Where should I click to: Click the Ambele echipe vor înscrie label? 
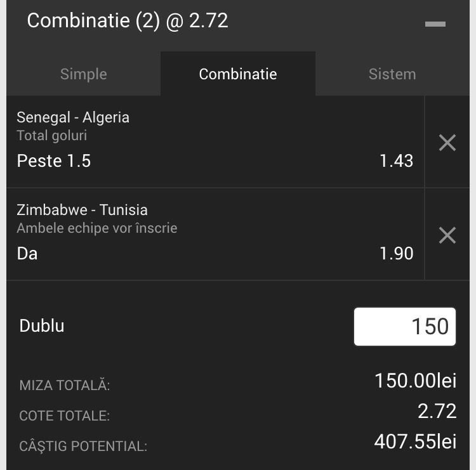(x=97, y=228)
